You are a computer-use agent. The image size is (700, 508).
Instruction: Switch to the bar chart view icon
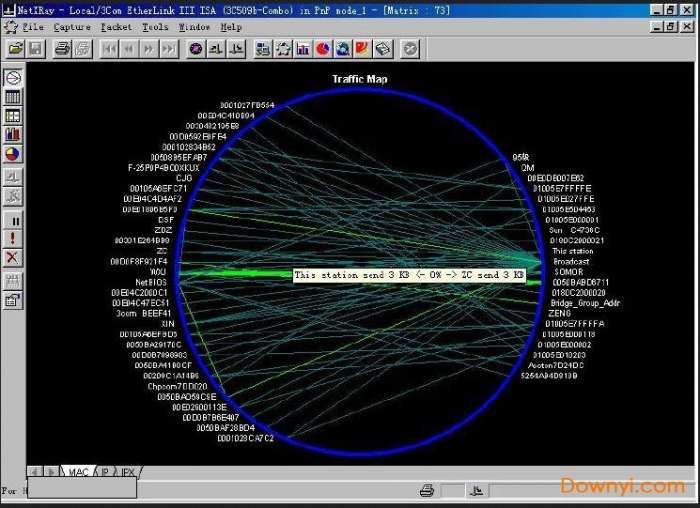pos(13,134)
